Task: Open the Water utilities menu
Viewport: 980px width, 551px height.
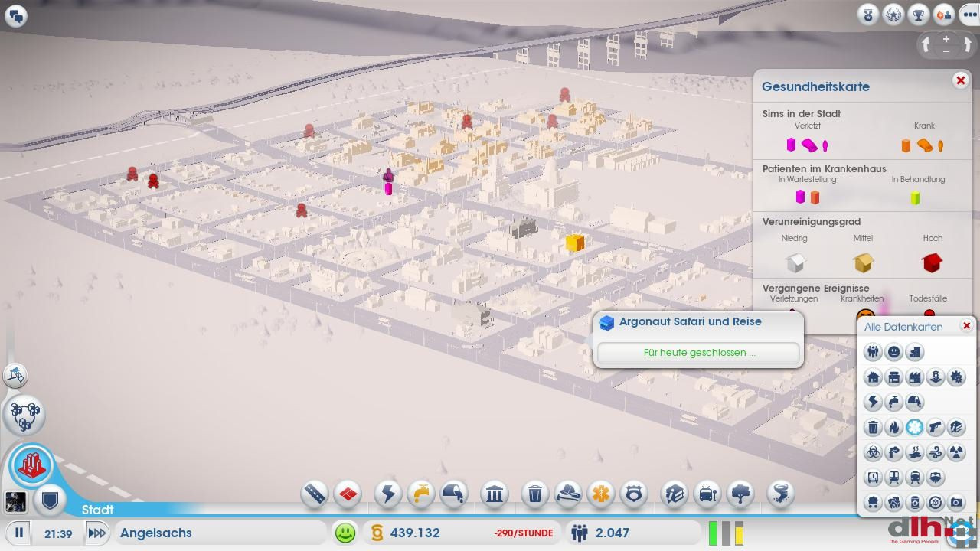Action: pos(421,494)
